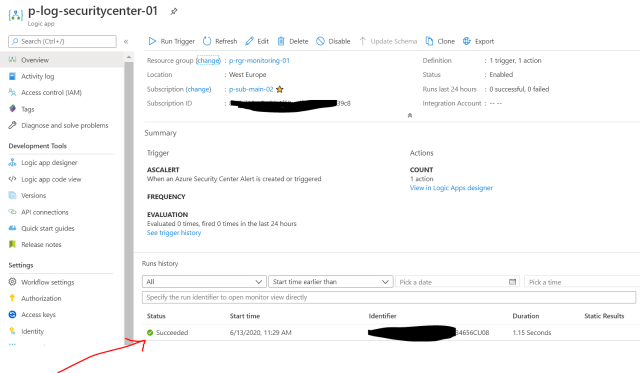
Task: Click the Access keys icon
Action: tap(12, 314)
